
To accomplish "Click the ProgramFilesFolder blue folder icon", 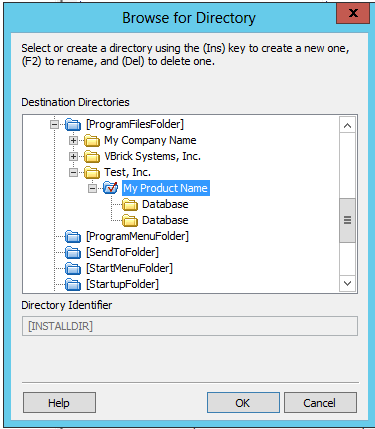I will click(73, 125).
